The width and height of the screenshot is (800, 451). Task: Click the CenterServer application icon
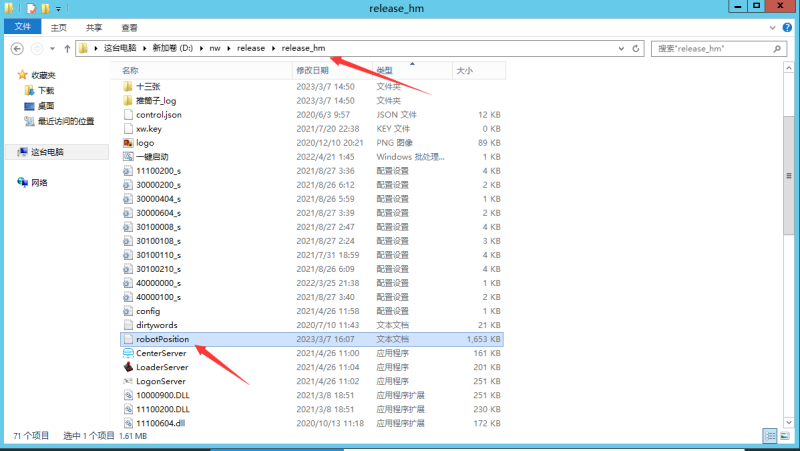pos(127,353)
